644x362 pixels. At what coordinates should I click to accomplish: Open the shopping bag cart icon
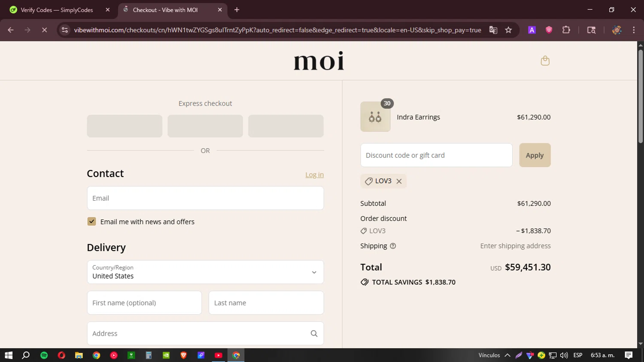point(545,61)
